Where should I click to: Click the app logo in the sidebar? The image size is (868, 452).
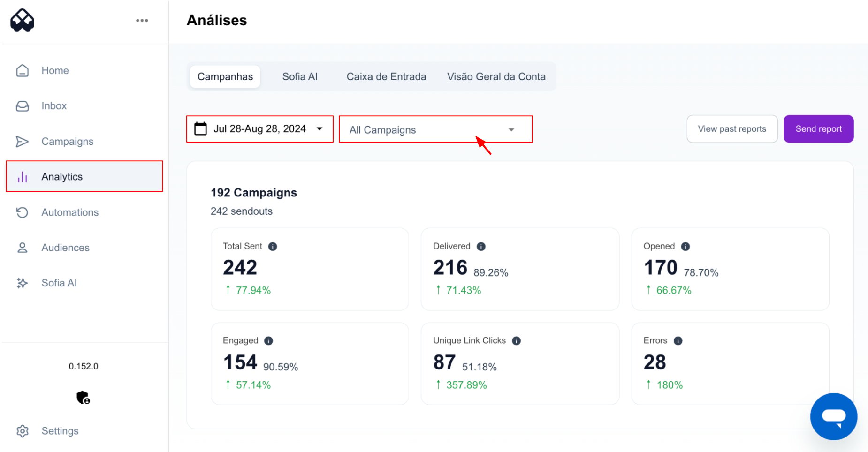(22, 20)
